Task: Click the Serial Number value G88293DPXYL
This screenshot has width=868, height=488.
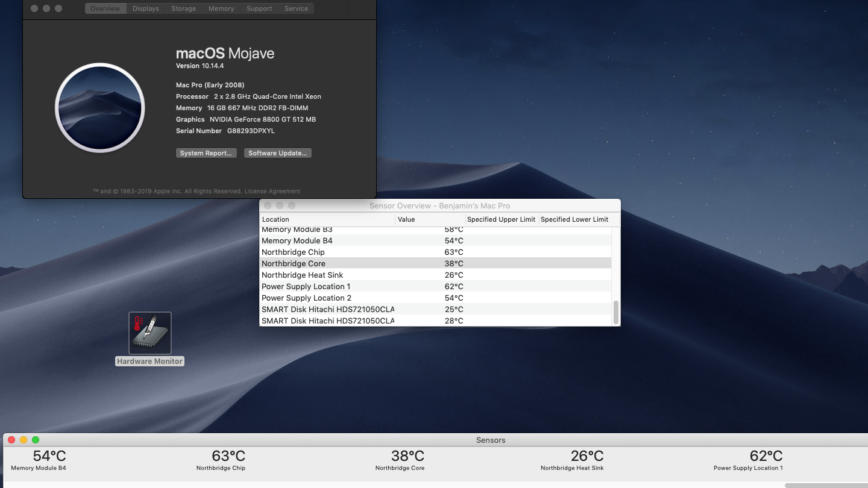Action: pos(251,131)
